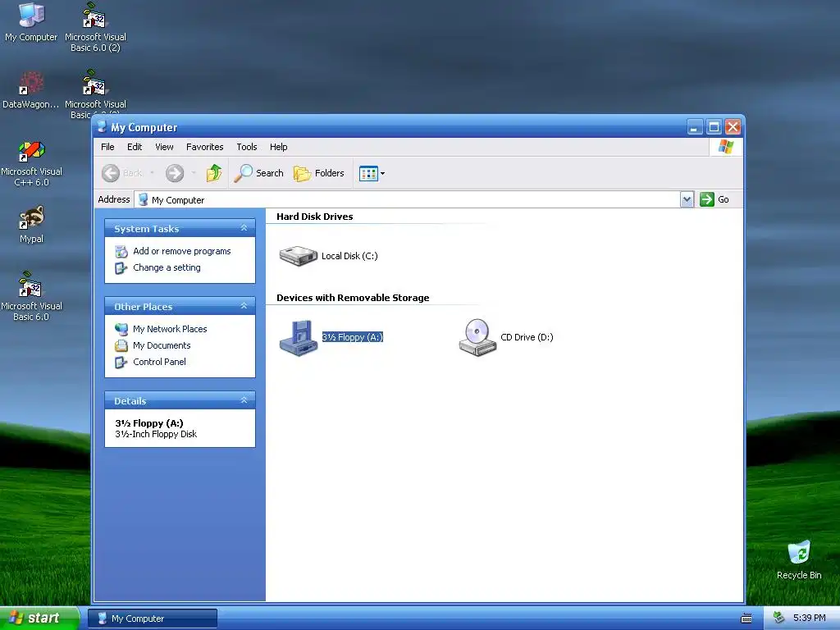This screenshot has width=840, height=630.
Task: Select DataWagon desktop shortcut
Action: coord(31,90)
